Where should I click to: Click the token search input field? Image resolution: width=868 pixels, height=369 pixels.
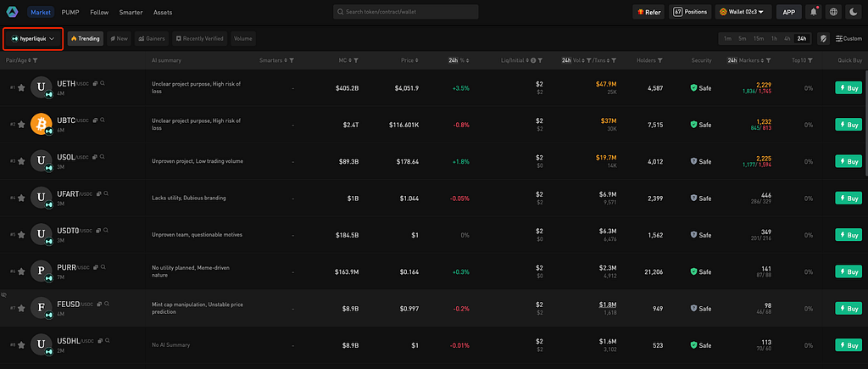click(406, 12)
